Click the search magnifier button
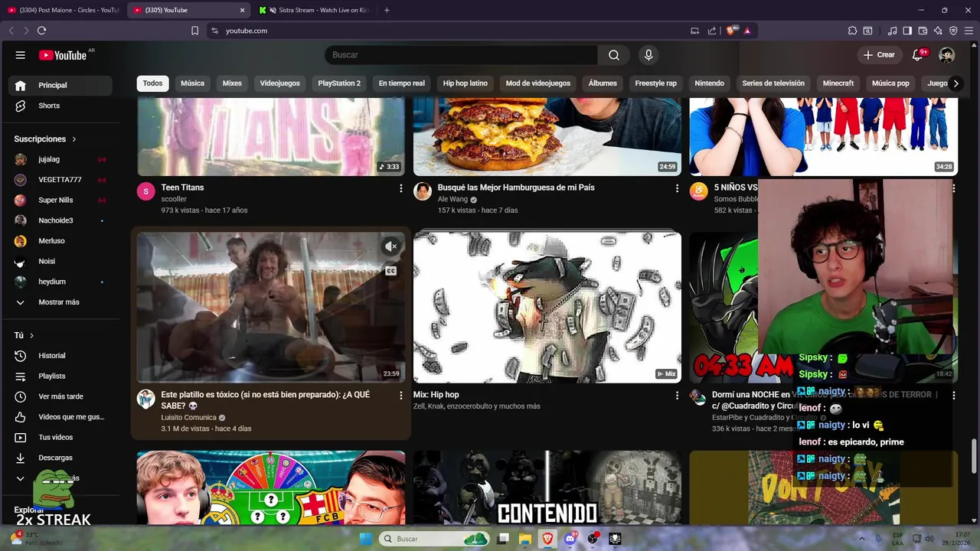Screen dimensions: 980x551 pos(614,55)
